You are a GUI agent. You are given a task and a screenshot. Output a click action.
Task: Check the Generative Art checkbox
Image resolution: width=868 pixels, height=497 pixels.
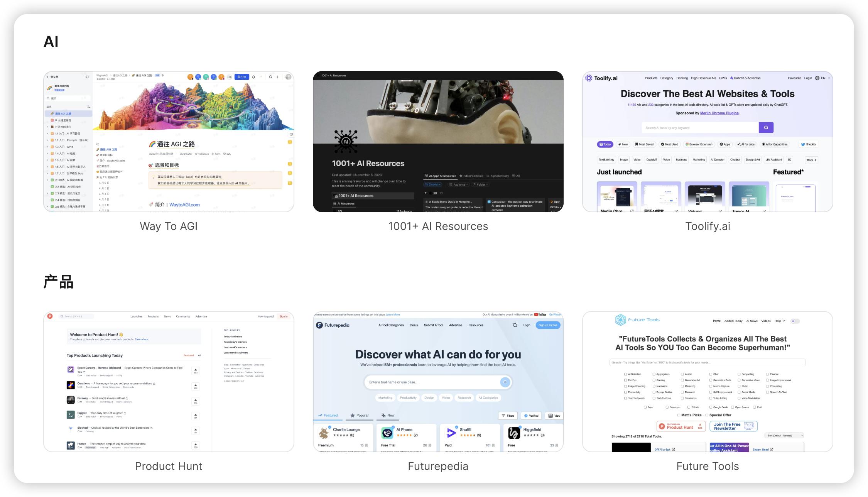tap(682, 380)
